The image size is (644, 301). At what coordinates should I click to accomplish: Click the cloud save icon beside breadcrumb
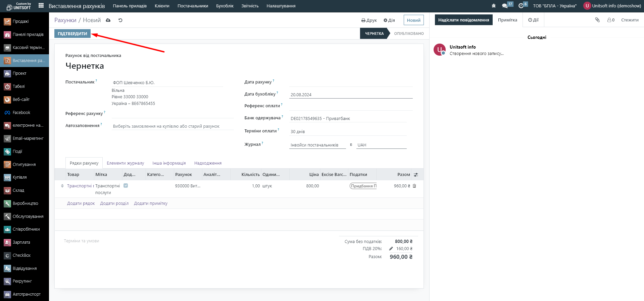coord(108,20)
